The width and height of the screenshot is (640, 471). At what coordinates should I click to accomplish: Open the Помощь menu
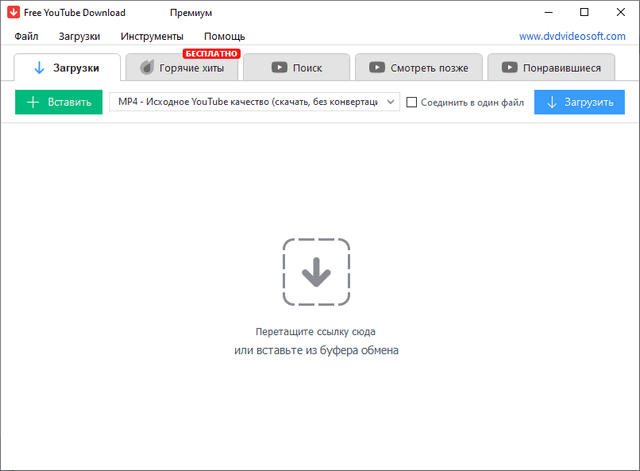[224, 36]
